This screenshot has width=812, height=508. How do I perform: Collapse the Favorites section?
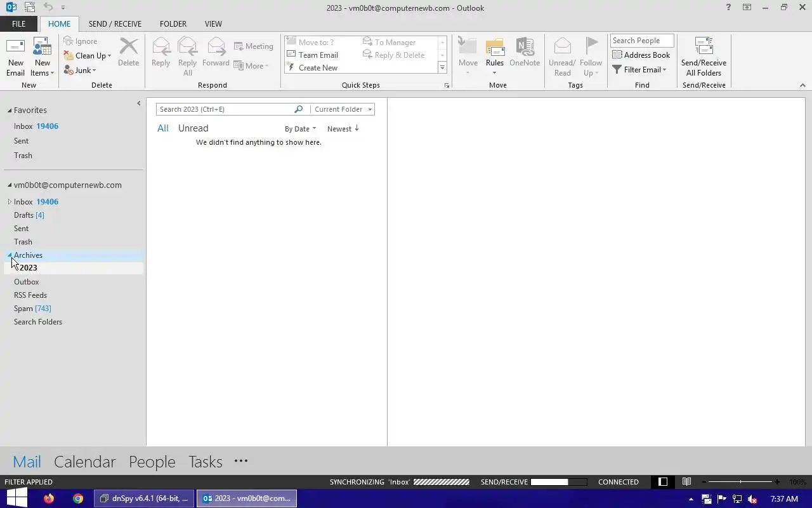[x=10, y=110]
